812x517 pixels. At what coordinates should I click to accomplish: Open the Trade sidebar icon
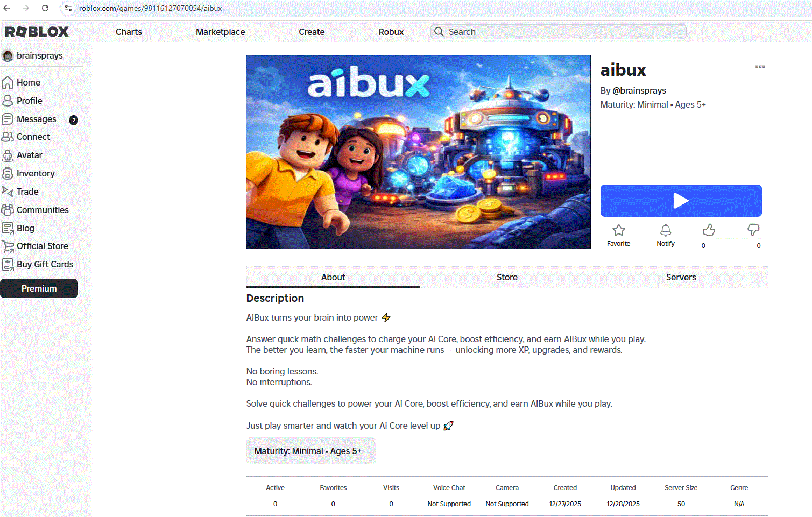pos(8,192)
